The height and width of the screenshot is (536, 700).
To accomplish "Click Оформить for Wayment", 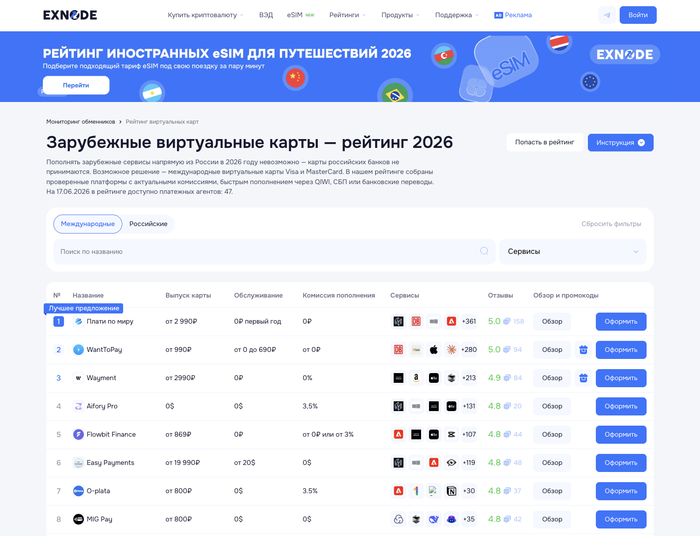I will point(621,378).
